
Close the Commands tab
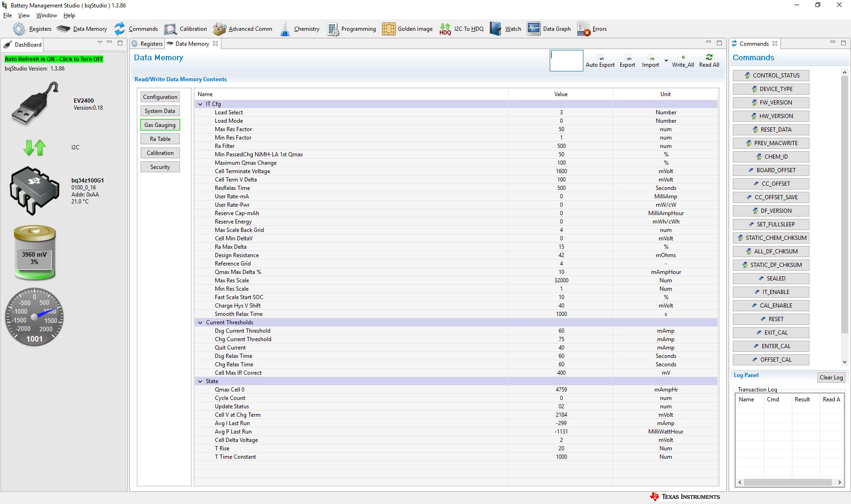click(x=775, y=43)
